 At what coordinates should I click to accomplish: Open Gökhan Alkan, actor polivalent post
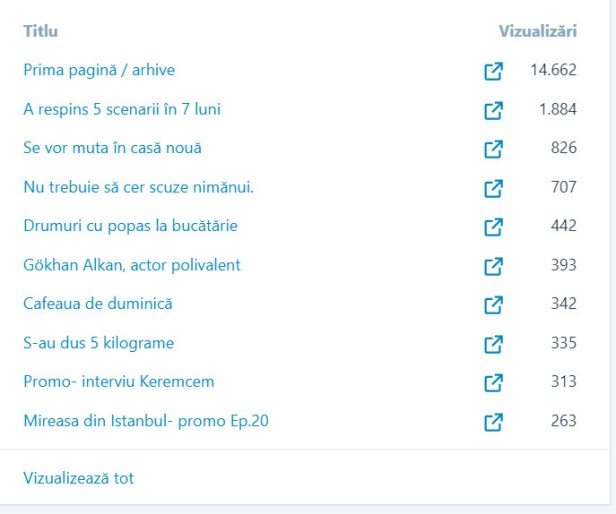tap(131, 265)
